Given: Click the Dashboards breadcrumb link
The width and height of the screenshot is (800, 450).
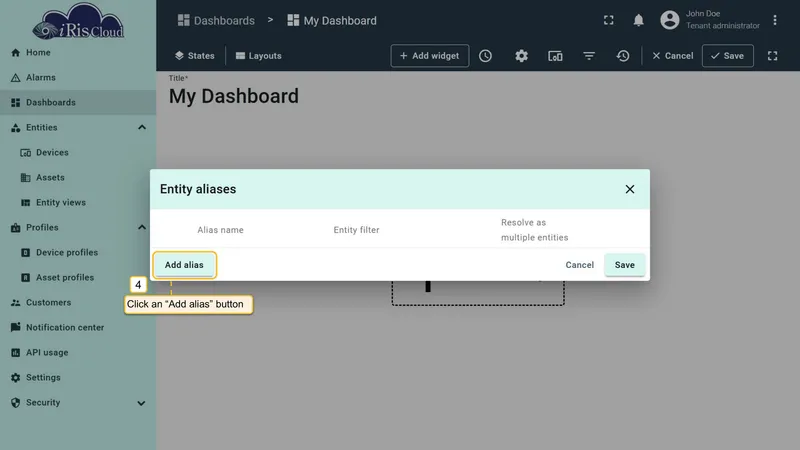Looking at the screenshot, I should click(216, 20).
